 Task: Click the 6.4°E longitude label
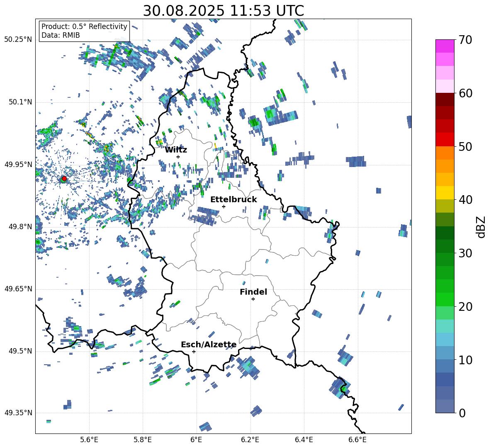point(304,440)
